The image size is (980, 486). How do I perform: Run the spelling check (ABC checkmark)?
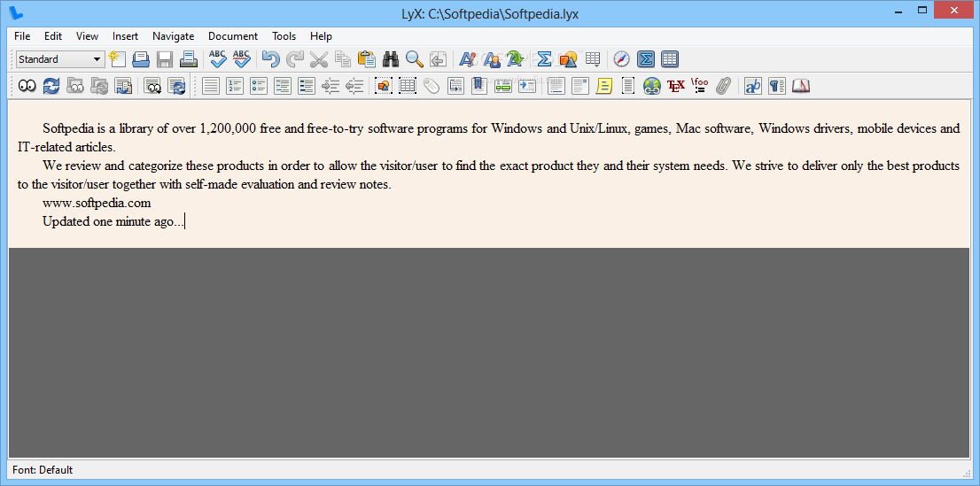click(217, 59)
